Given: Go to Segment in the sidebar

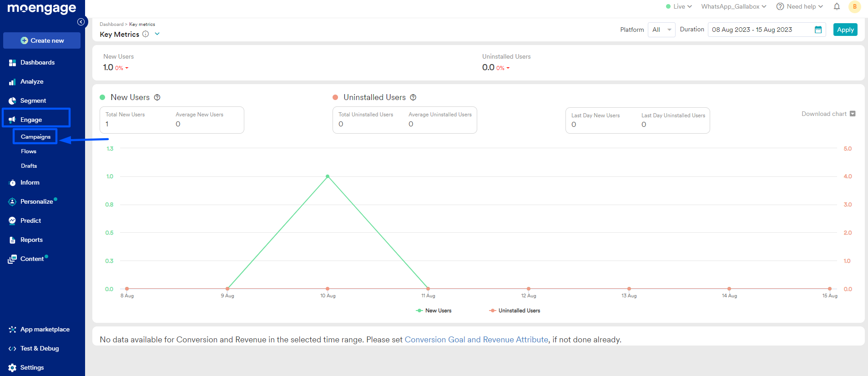Looking at the screenshot, I should pyautogui.click(x=33, y=100).
